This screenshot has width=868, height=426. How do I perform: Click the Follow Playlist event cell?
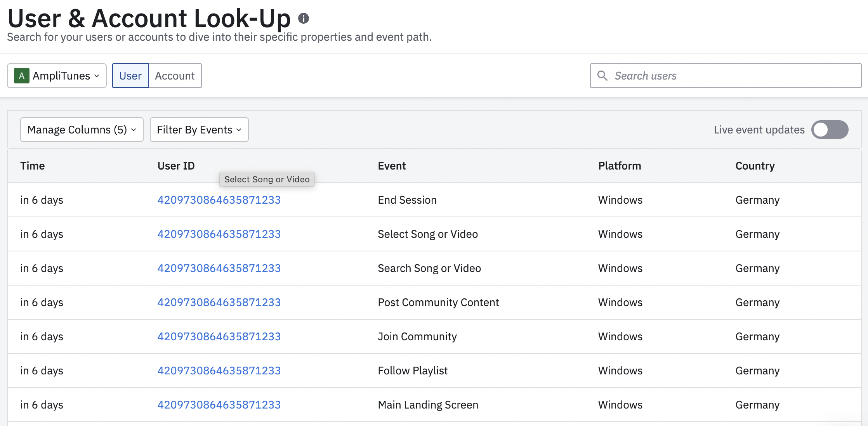tap(413, 371)
